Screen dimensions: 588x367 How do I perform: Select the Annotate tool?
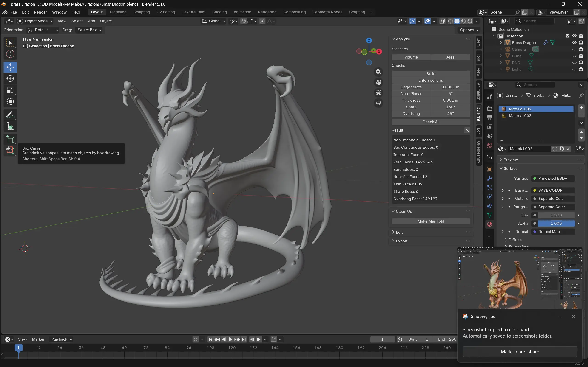click(x=10, y=115)
